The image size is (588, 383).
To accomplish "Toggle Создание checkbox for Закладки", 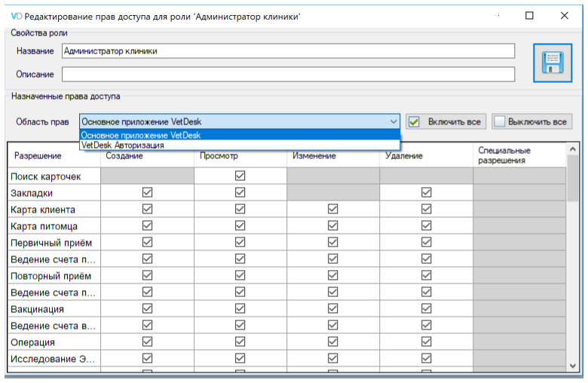I will tap(147, 192).
